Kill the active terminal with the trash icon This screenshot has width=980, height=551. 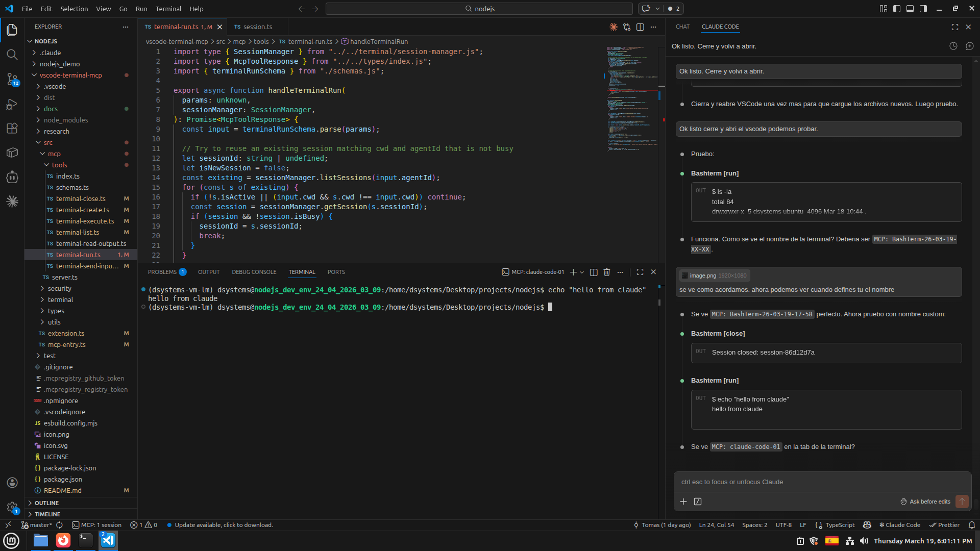(606, 272)
